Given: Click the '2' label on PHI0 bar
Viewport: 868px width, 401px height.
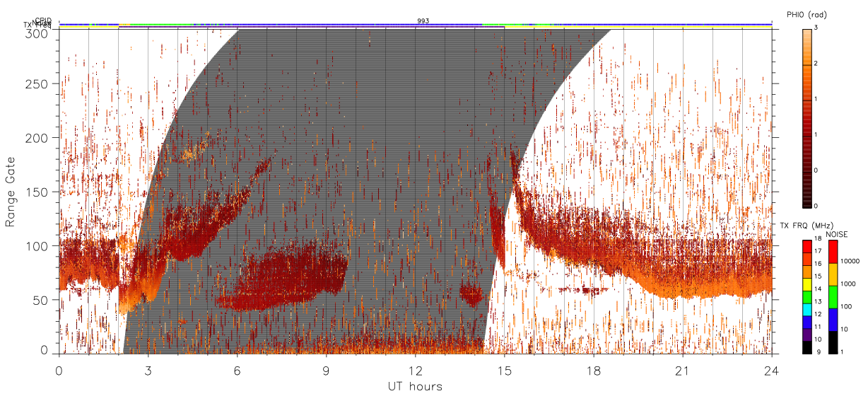Looking at the screenshot, I should pos(816,64).
